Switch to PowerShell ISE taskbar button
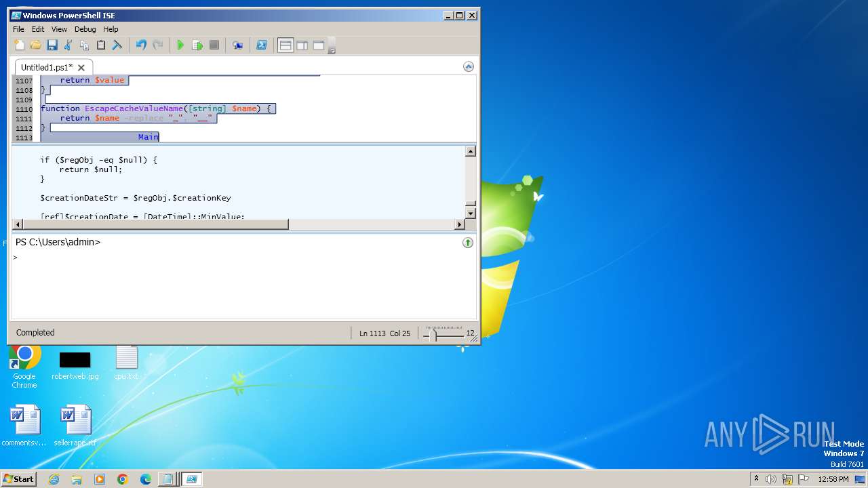Viewport: 868px width, 488px height. [192, 479]
